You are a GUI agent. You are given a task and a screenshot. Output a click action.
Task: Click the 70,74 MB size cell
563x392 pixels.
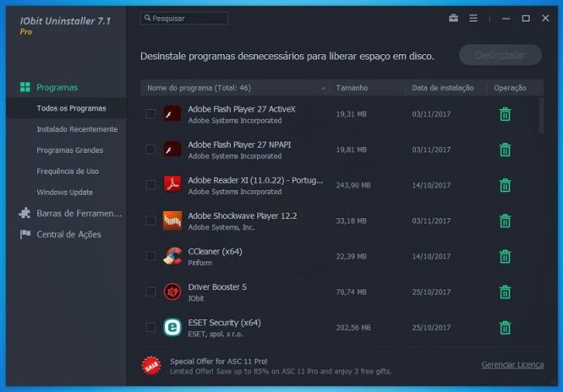(x=351, y=292)
